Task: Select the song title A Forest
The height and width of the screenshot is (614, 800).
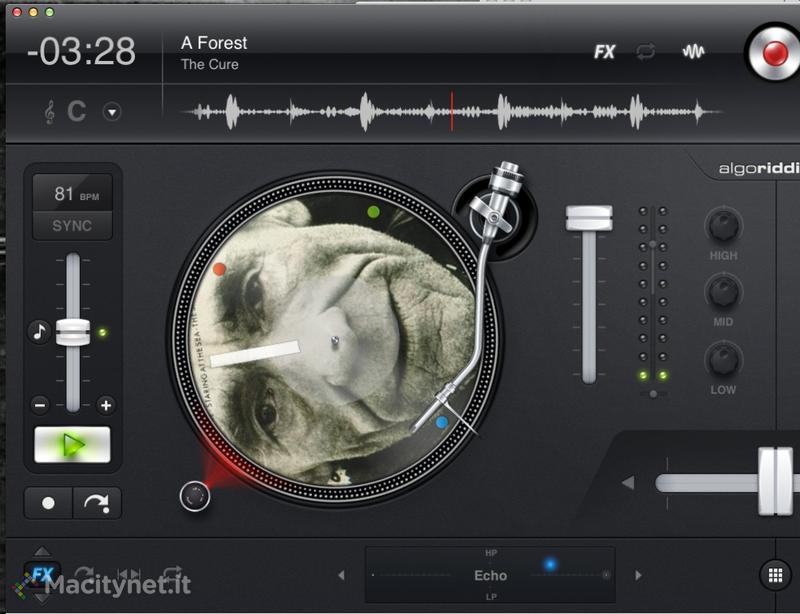Action: click(x=214, y=43)
